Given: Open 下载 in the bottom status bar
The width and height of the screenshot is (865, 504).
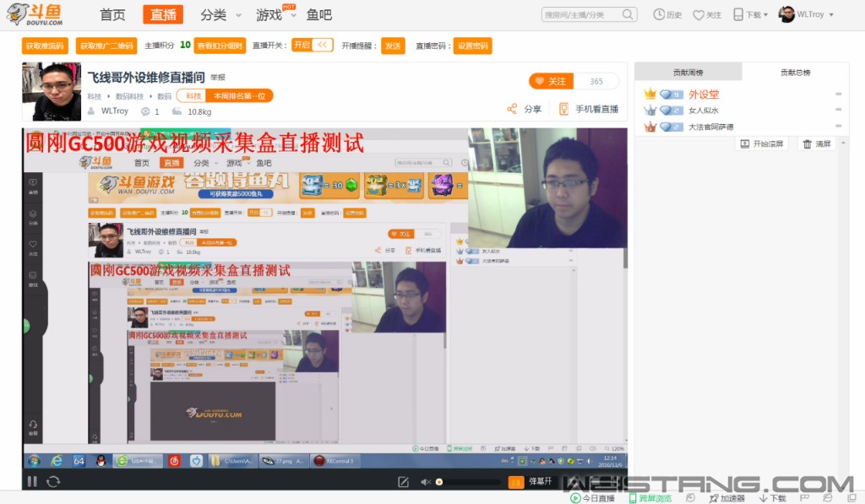Looking at the screenshot, I should click(773, 498).
